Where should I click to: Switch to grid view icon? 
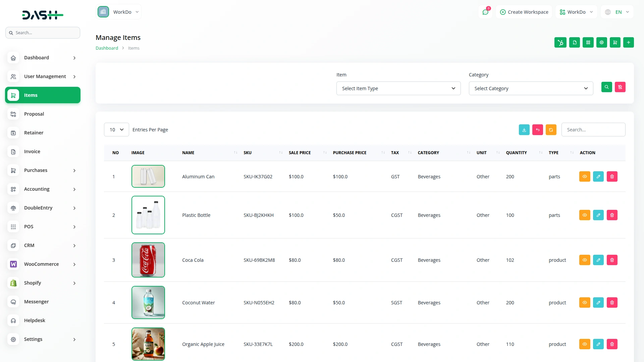(x=588, y=43)
